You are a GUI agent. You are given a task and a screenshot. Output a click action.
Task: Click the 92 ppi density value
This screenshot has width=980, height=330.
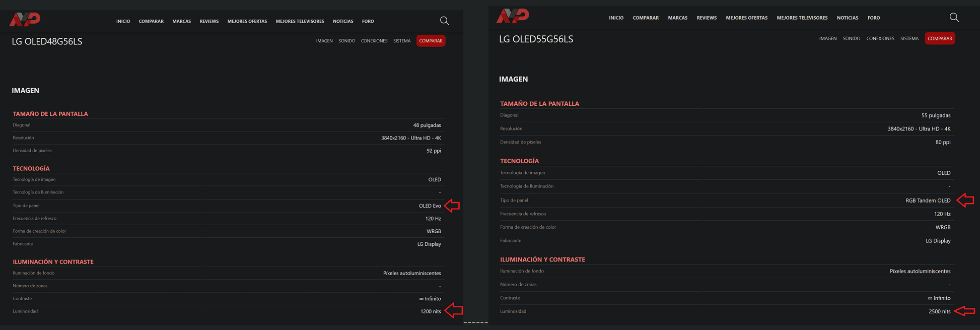434,151
